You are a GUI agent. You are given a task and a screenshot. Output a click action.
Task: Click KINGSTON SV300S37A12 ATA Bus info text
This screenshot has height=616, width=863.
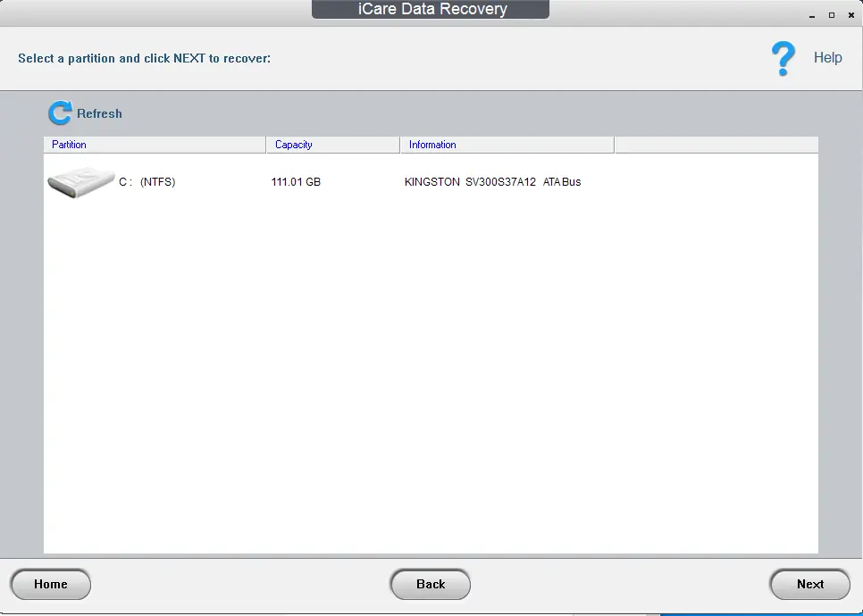point(492,182)
